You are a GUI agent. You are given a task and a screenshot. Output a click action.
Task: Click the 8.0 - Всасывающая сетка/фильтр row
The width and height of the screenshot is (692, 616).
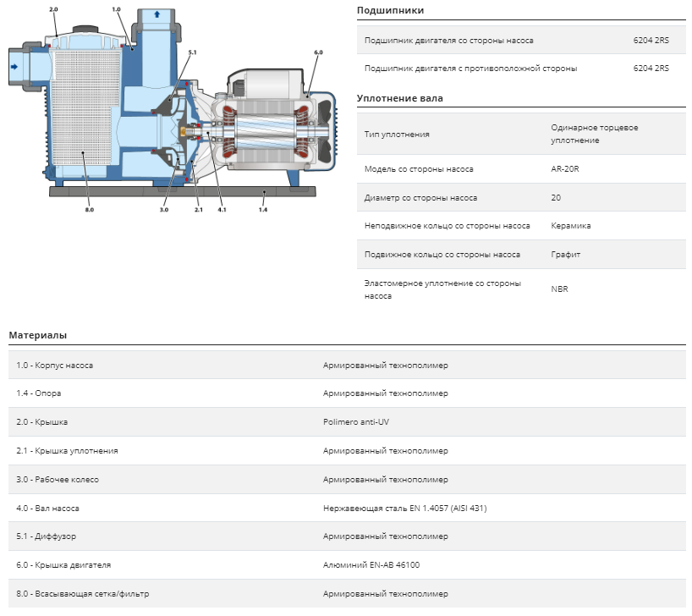(347, 593)
